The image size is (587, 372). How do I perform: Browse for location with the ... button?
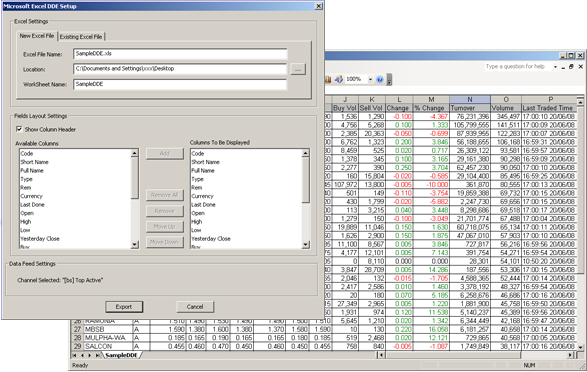point(298,69)
